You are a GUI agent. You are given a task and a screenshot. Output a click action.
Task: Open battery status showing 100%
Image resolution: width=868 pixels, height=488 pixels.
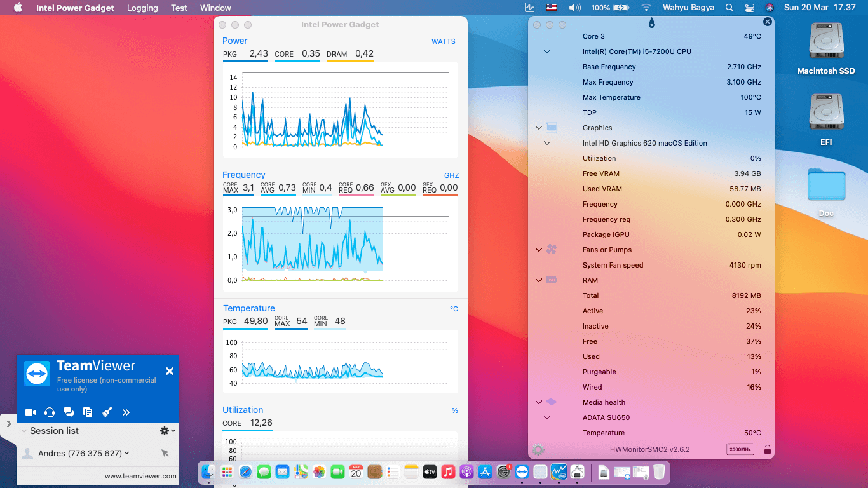pyautogui.click(x=610, y=8)
